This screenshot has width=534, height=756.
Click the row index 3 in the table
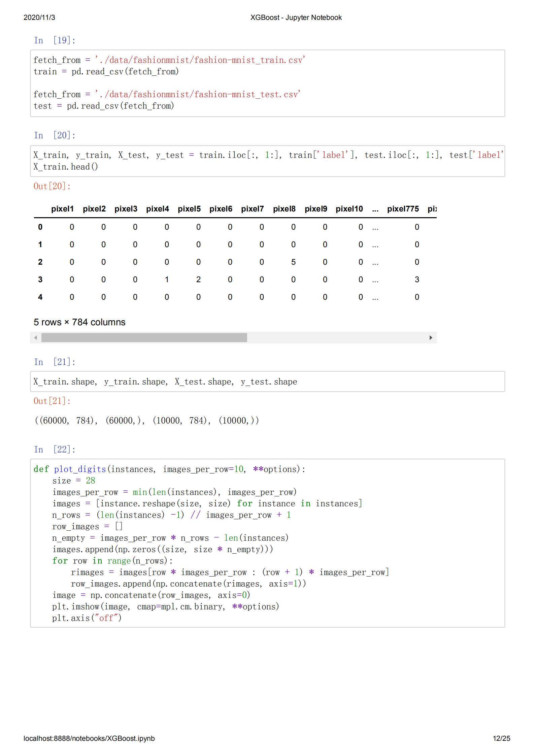pyautogui.click(x=40, y=280)
